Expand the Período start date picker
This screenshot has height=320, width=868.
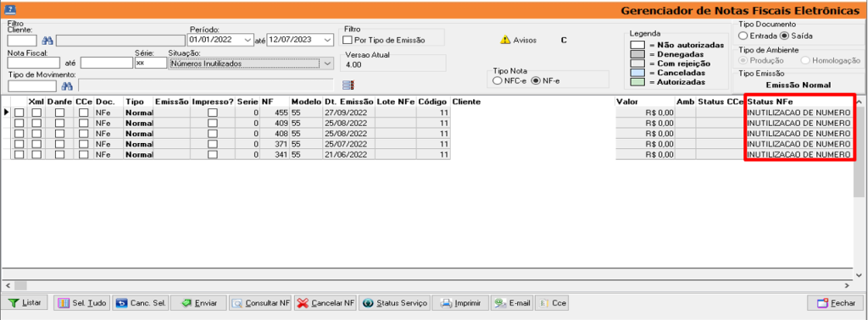click(x=247, y=40)
